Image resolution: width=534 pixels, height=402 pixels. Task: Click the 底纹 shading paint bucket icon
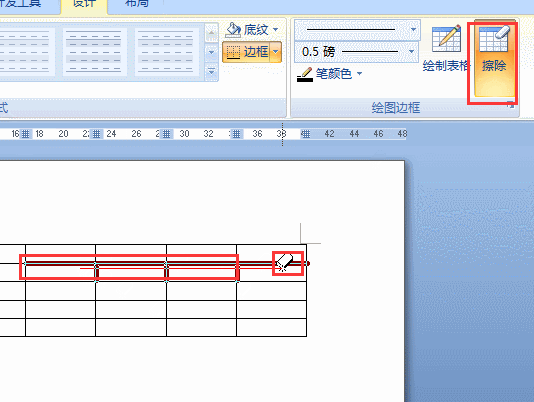233,30
